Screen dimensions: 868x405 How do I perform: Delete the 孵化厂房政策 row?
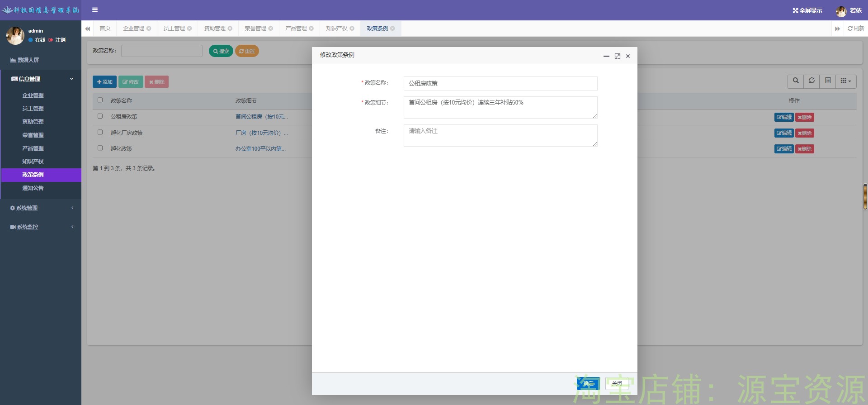point(805,133)
